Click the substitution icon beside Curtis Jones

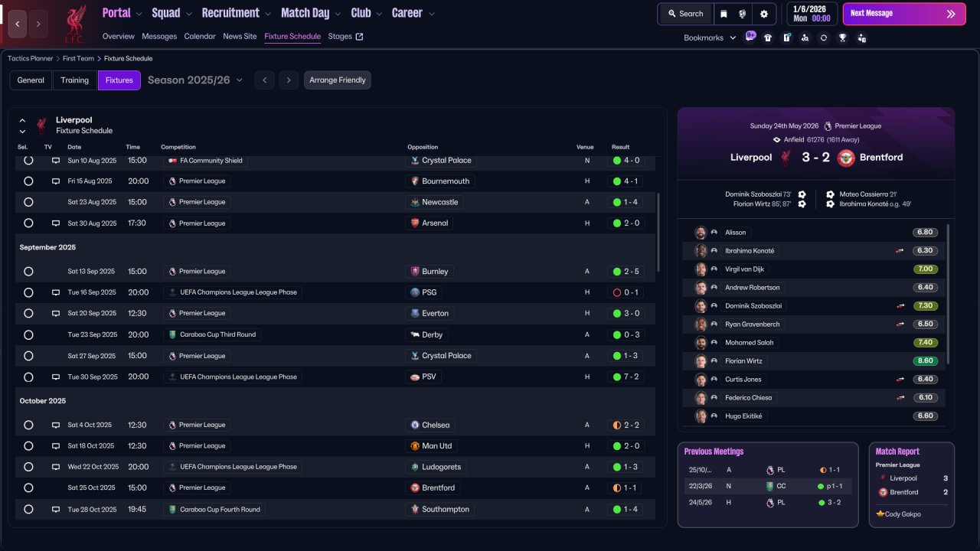[x=900, y=380]
